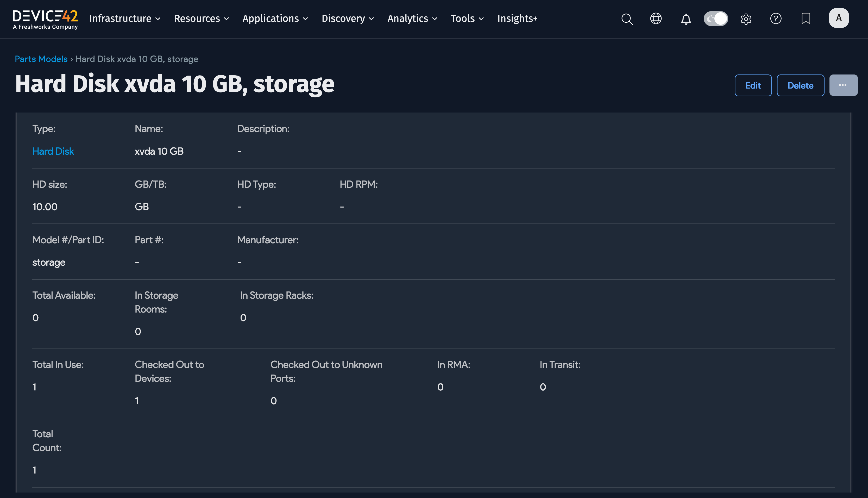Open the search magnifier icon
The height and width of the screenshot is (498, 868).
click(x=627, y=19)
